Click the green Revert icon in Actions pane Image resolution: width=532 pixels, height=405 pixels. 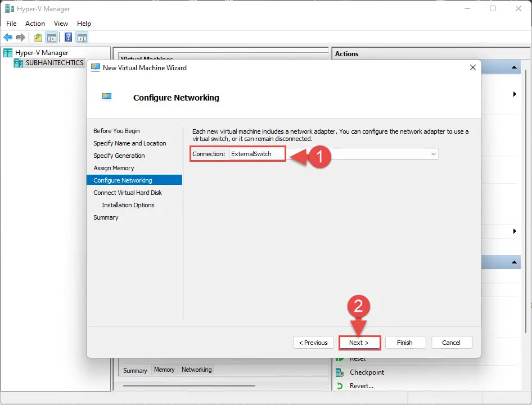pyautogui.click(x=340, y=386)
